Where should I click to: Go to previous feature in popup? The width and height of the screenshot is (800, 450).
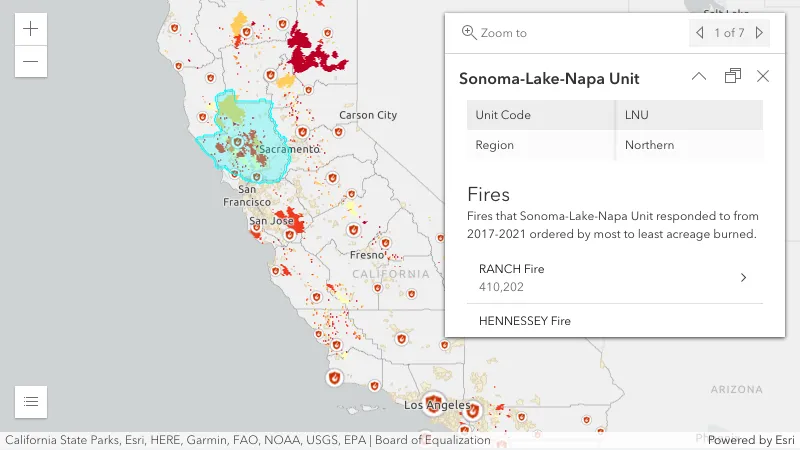pos(700,33)
